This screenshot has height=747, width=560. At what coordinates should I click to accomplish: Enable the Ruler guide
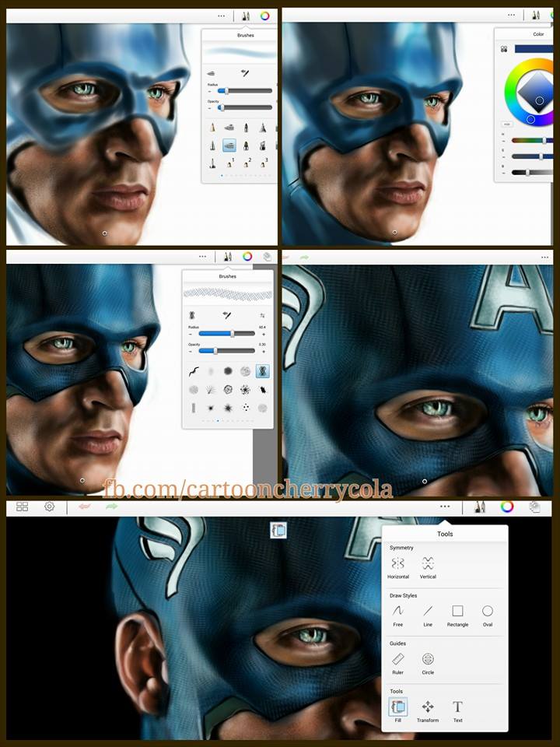[x=398, y=664]
